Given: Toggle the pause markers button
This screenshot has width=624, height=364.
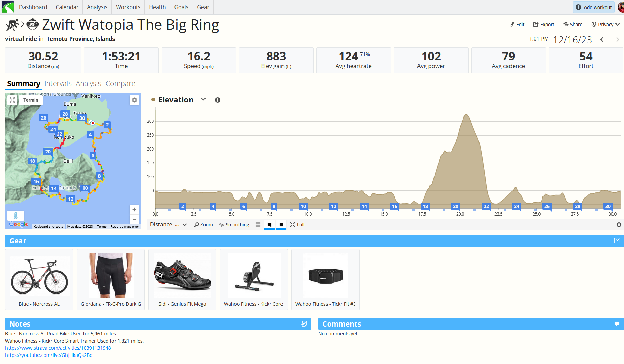Looking at the screenshot, I should tap(281, 225).
